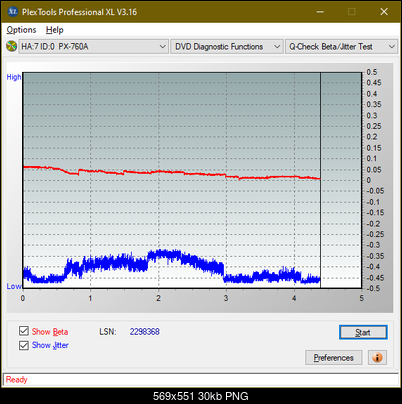Open the orange info button
Screen dimensions: 402x404
click(377, 358)
